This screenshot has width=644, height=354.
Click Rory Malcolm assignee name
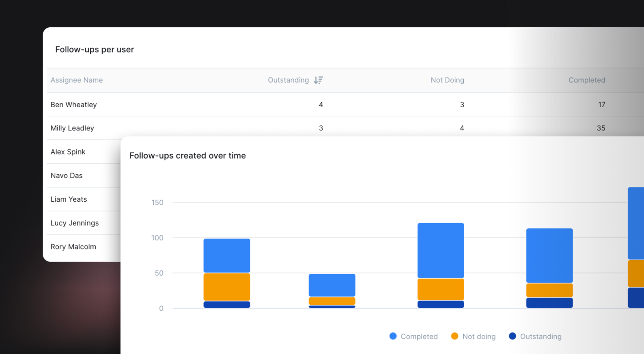73,247
